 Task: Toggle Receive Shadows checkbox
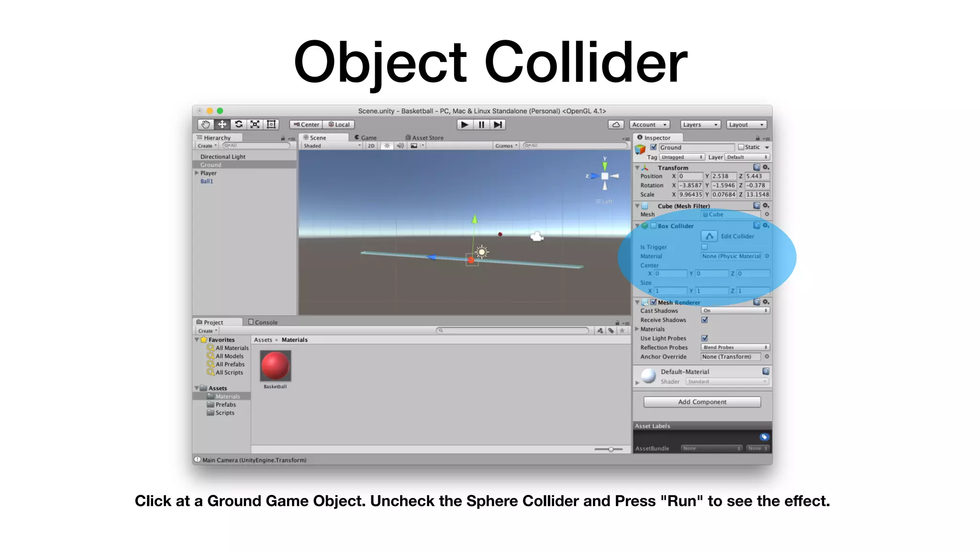(704, 320)
